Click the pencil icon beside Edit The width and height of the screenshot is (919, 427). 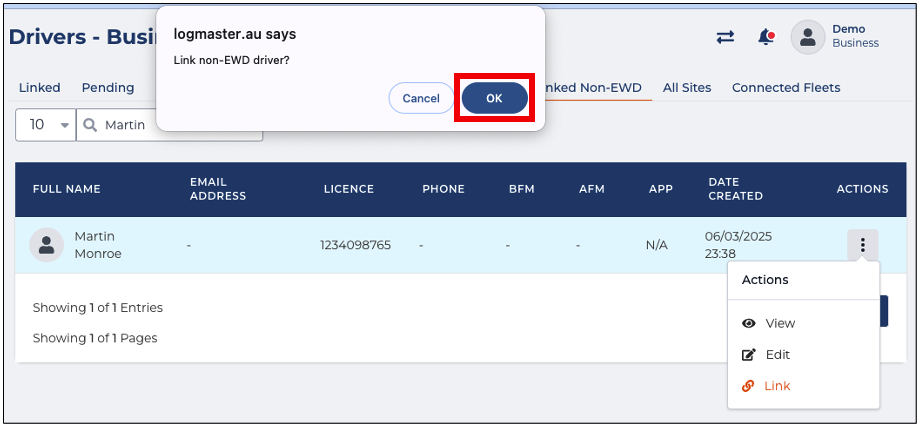(x=748, y=354)
